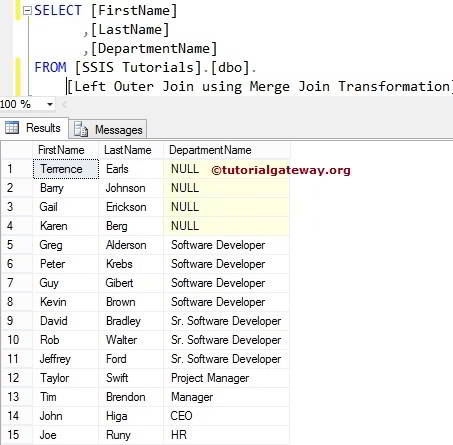
Task: Select the LastName column header
Action: pos(131,150)
